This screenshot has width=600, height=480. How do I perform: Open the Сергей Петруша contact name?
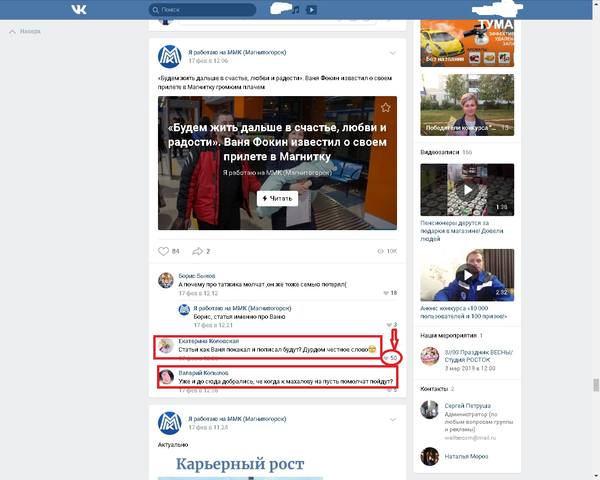[467, 406]
